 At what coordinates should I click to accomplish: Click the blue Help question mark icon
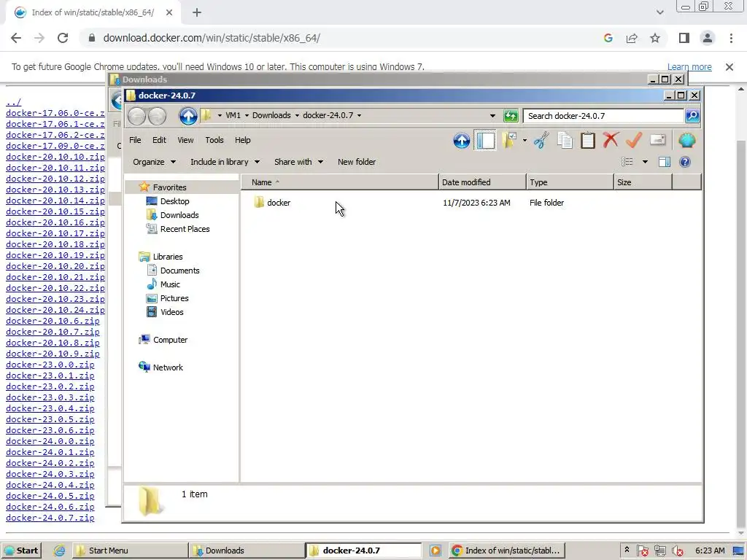(684, 162)
